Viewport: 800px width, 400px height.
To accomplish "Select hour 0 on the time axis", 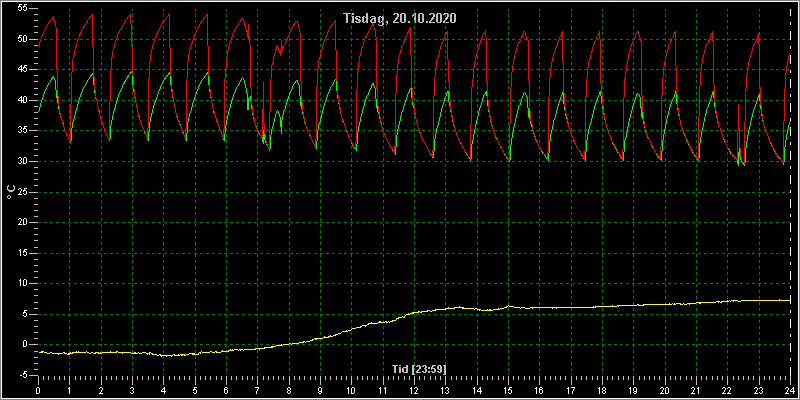I will pyautogui.click(x=38, y=391).
